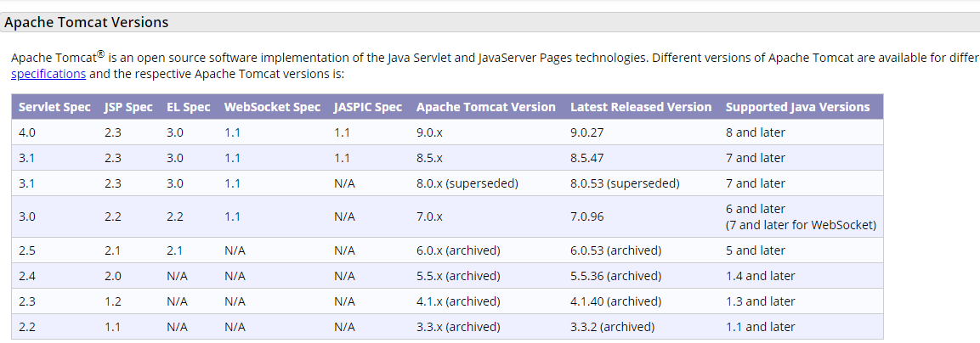Click the 4.1.x (archived) version cell
Screen dimensions: 980x343
(x=458, y=301)
